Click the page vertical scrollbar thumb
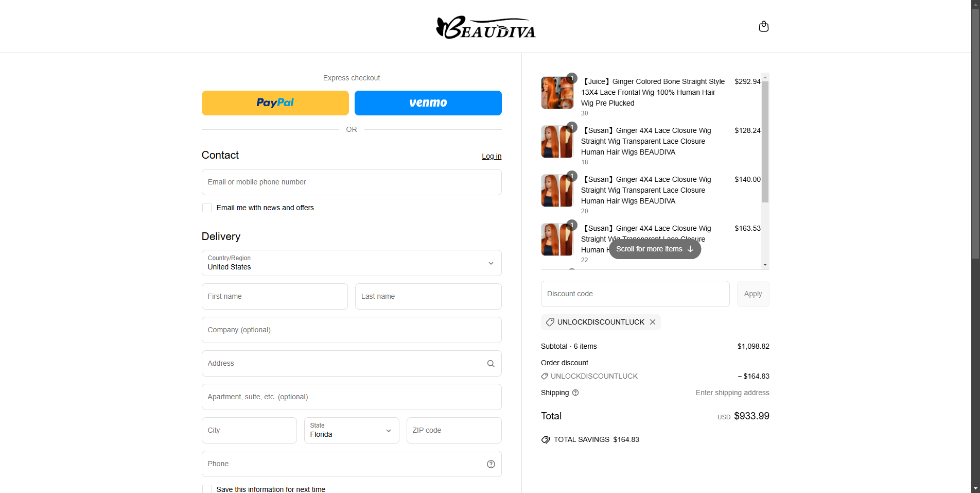This screenshot has height=493, width=980. [975, 134]
